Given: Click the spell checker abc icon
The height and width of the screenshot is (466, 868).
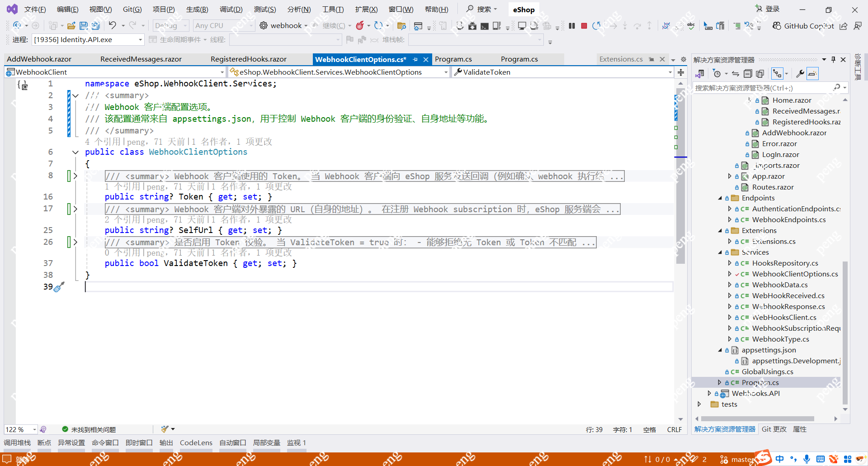Looking at the screenshot, I should coord(691,26).
